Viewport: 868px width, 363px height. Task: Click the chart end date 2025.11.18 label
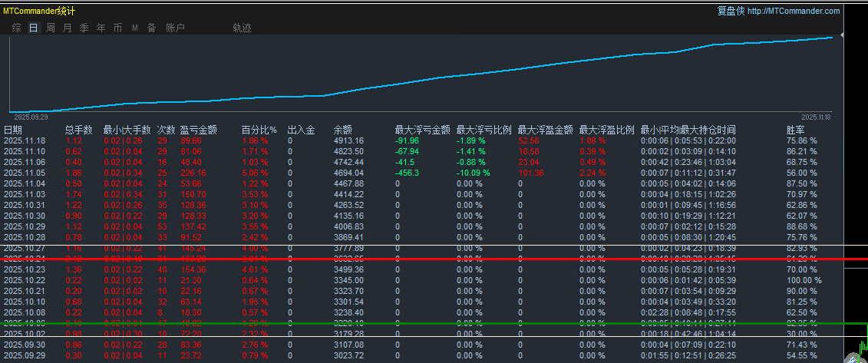coord(818,117)
